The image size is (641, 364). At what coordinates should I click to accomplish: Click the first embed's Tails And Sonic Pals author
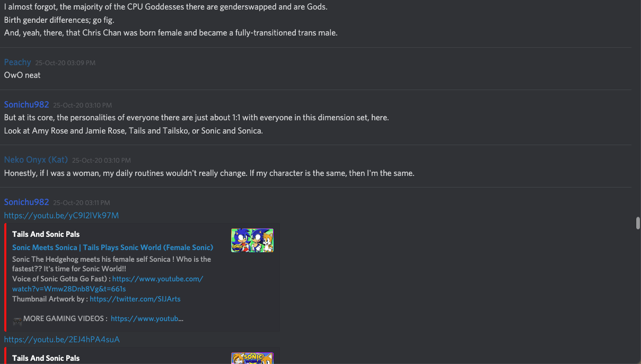tap(46, 234)
